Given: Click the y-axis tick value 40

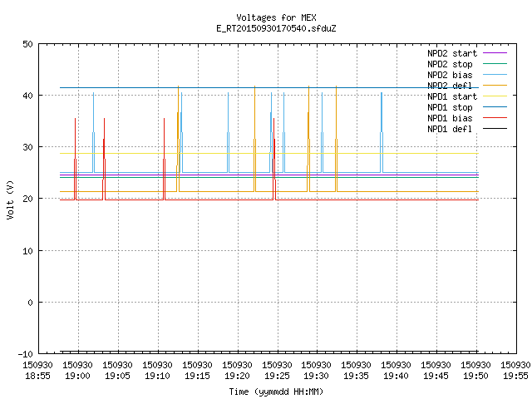Looking at the screenshot, I should [27, 96].
